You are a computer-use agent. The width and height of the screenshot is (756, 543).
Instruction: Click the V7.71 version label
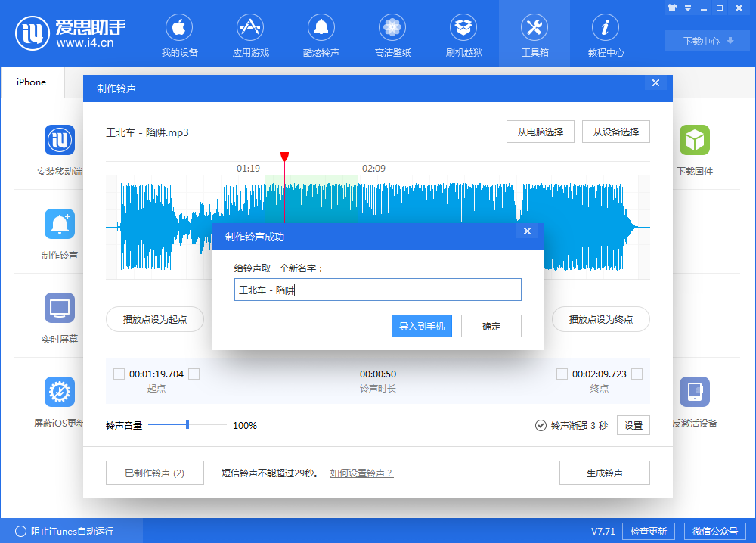pos(603,532)
